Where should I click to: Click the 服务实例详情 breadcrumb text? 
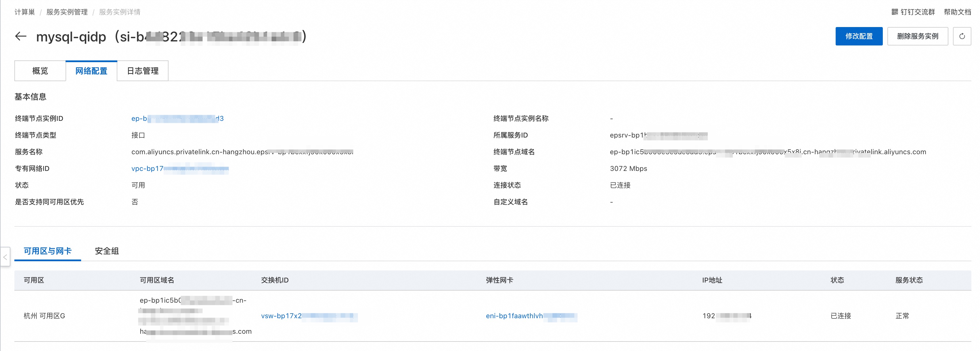click(x=120, y=12)
